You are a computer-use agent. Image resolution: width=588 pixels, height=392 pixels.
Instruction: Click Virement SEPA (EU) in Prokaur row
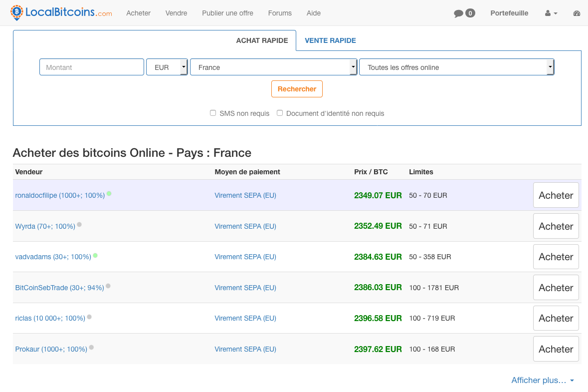tap(245, 349)
